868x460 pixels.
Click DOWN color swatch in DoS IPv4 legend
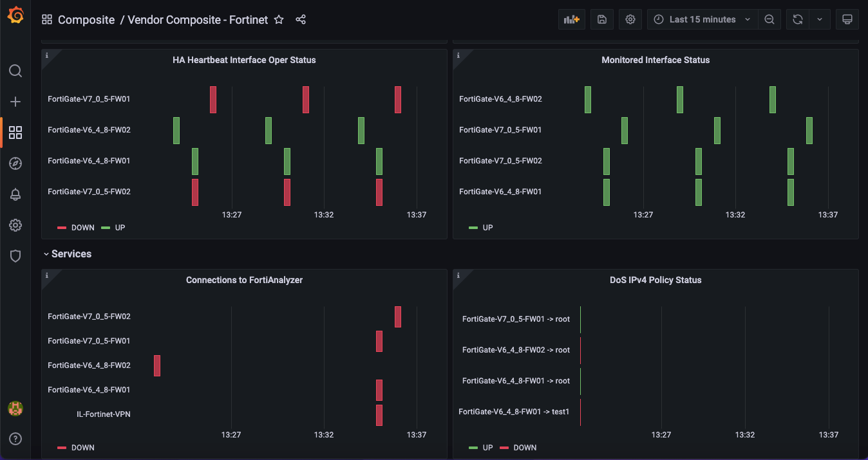coord(504,448)
